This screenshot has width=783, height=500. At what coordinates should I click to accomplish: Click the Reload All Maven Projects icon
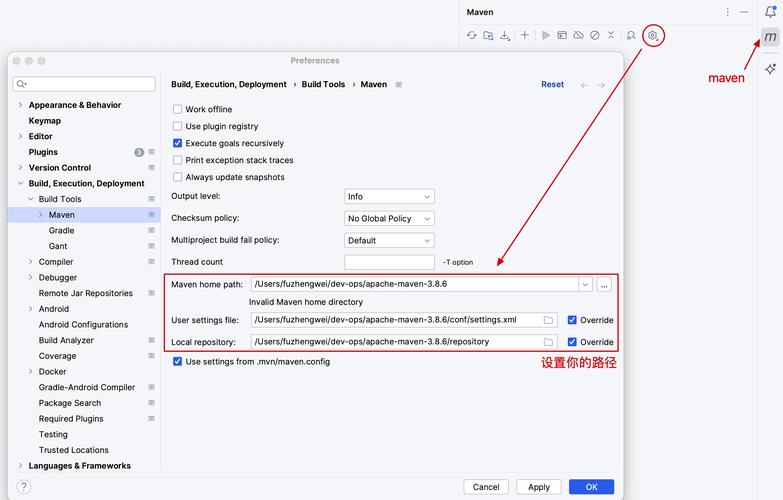click(472, 35)
